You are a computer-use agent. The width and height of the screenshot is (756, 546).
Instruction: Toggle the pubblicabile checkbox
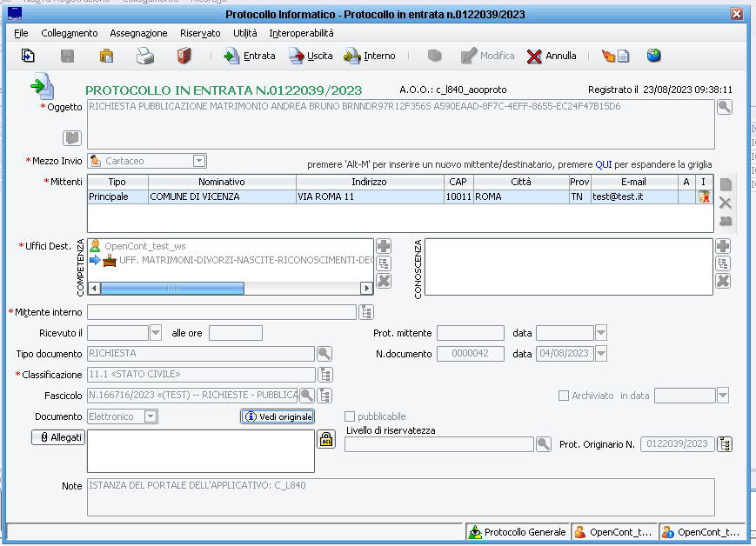click(x=350, y=416)
